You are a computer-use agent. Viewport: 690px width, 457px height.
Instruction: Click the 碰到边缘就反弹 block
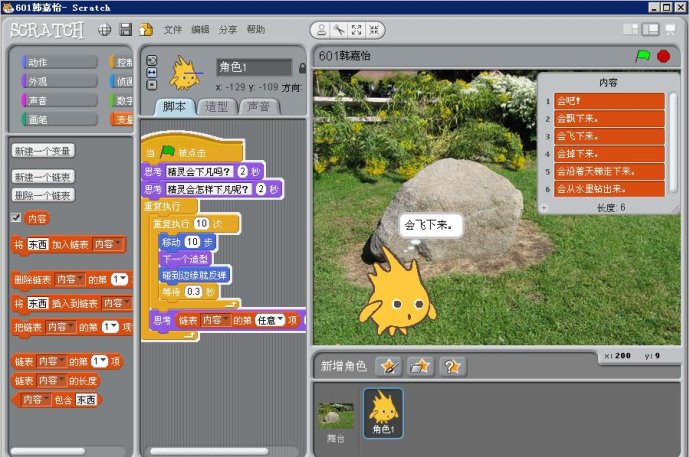194,275
